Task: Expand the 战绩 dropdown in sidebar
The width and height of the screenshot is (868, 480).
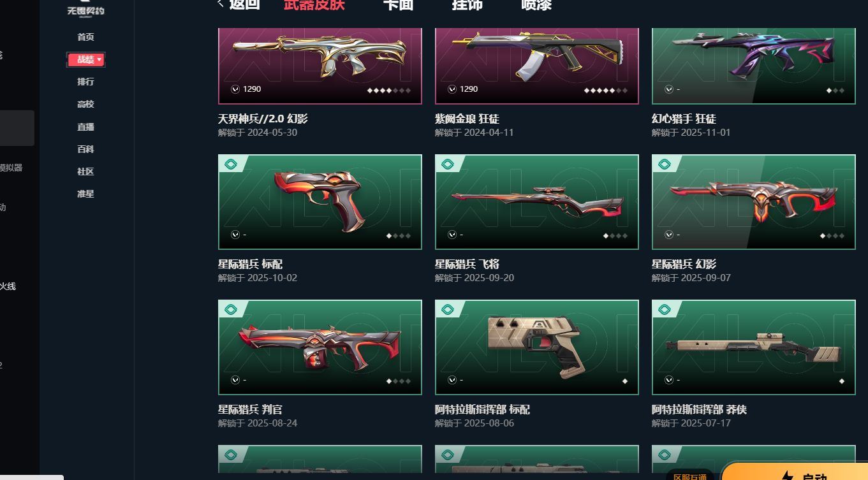Action: coord(86,59)
